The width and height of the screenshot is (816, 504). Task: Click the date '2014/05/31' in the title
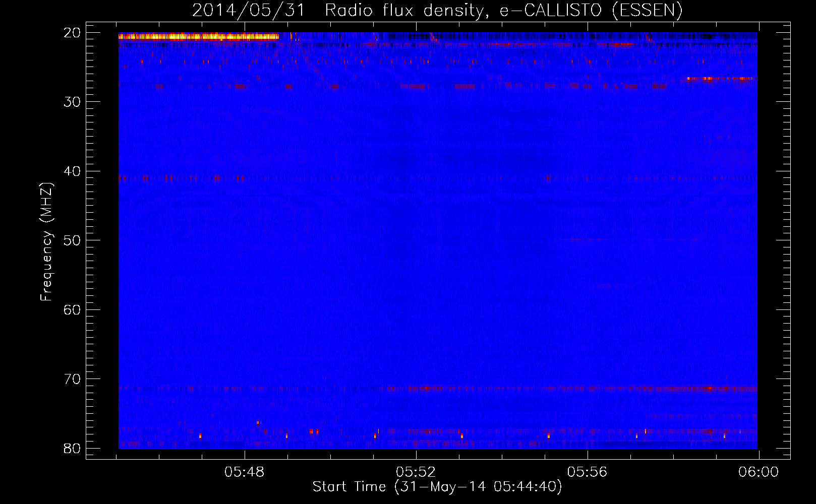(x=249, y=10)
